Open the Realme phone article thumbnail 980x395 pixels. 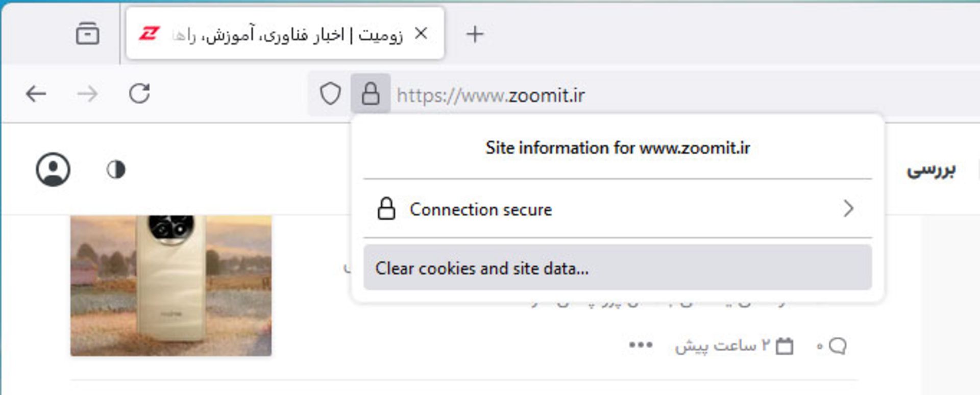pyautogui.click(x=170, y=286)
